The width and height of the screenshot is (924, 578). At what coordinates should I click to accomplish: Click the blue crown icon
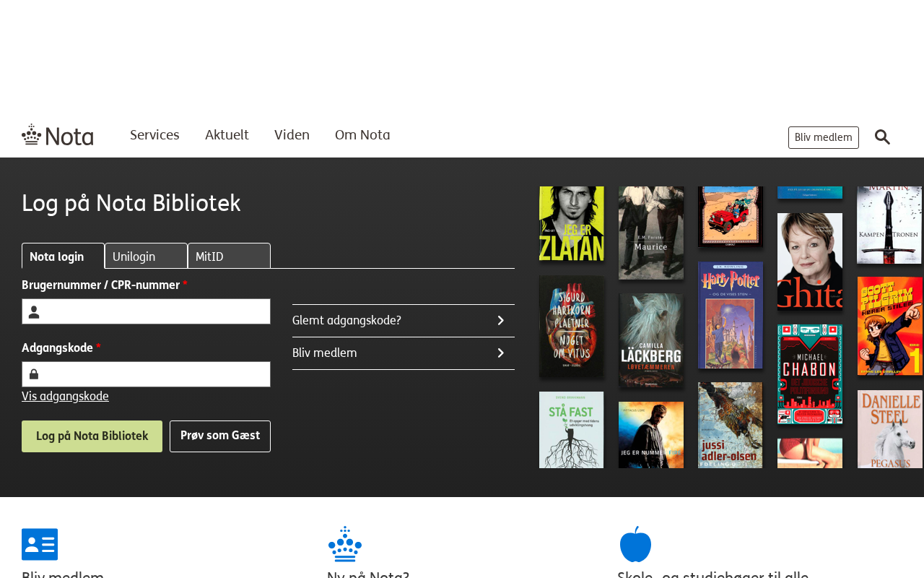(344, 544)
